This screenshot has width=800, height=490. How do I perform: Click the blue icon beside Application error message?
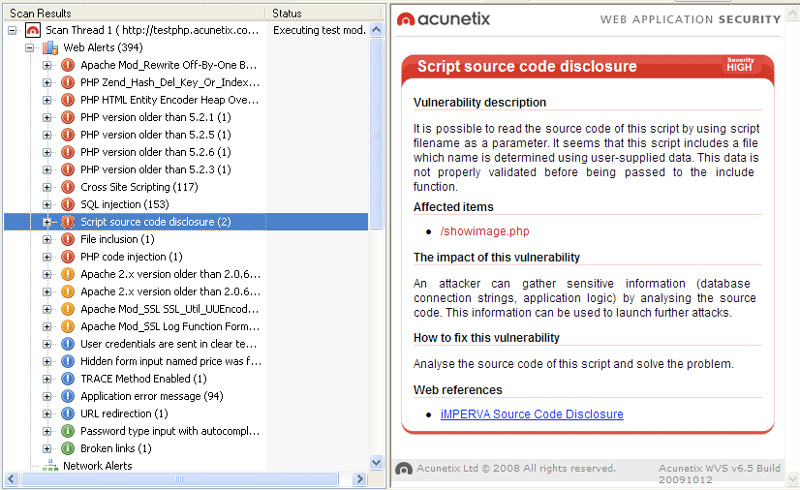pyautogui.click(x=68, y=396)
